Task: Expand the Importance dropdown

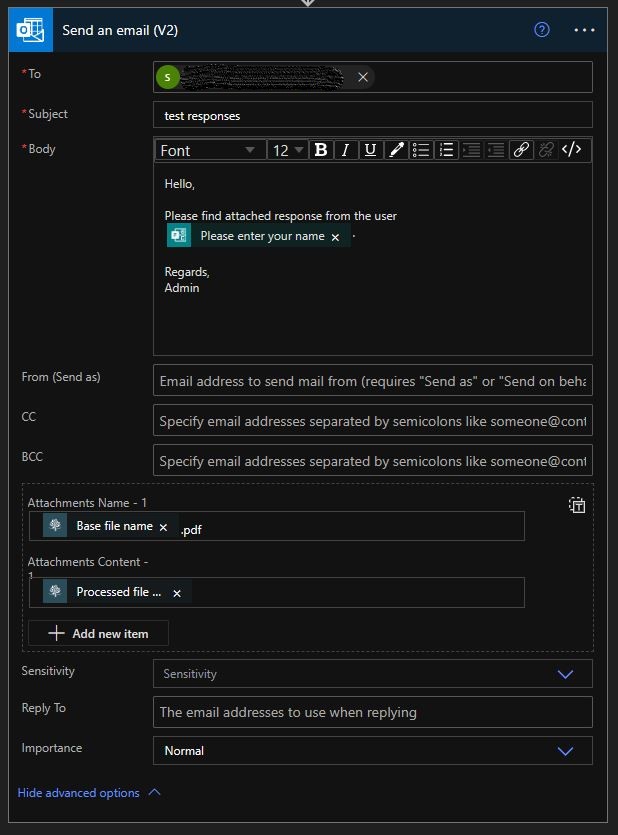Action: point(565,751)
